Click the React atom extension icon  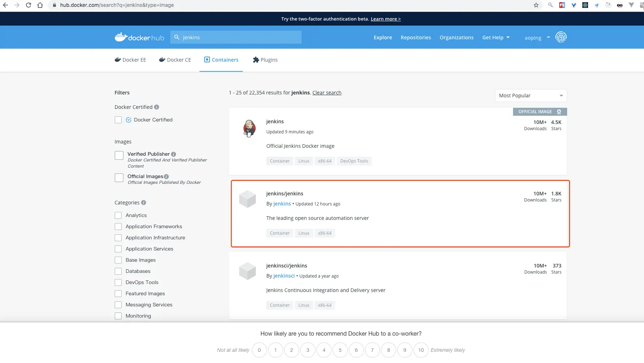pos(585,5)
